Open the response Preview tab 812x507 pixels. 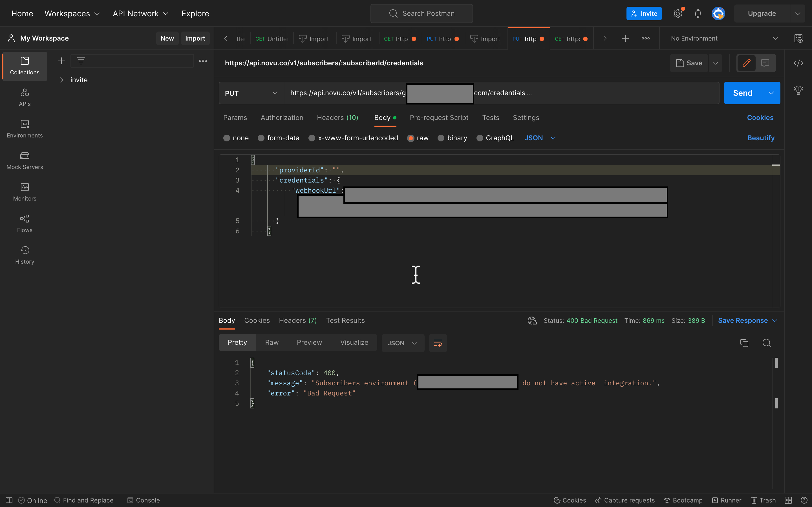pos(309,342)
